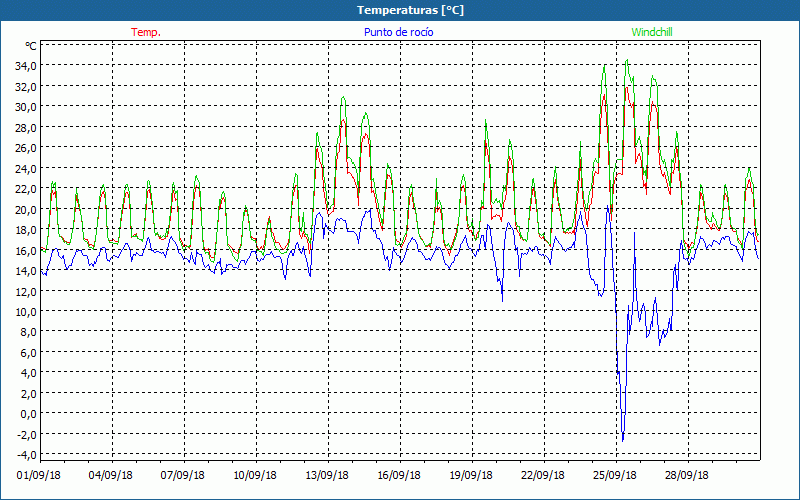Click the "13/09/18" date label
Image resolution: width=800 pixels, height=500 pixels.
pyautogui.click(x=327, y=475)
